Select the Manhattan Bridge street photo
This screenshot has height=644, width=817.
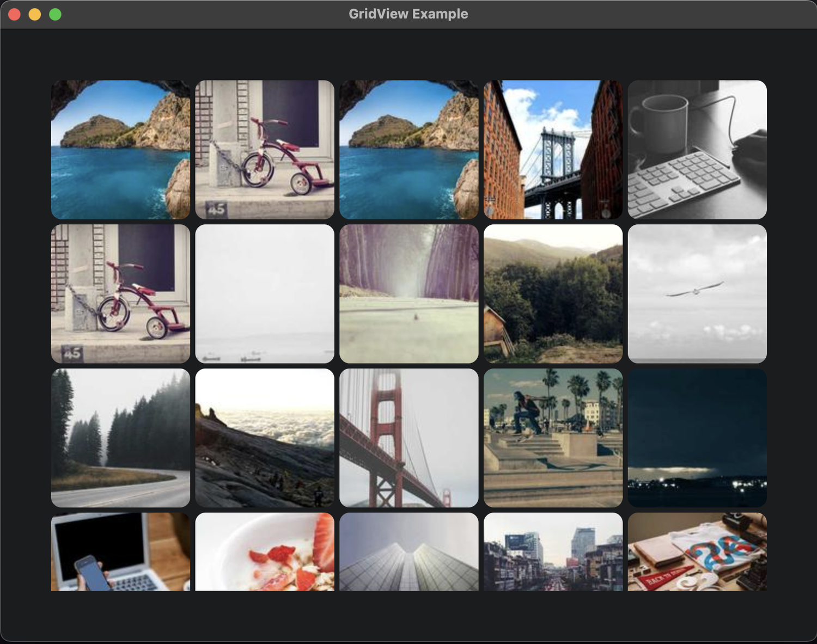click(x=552, y=150)
